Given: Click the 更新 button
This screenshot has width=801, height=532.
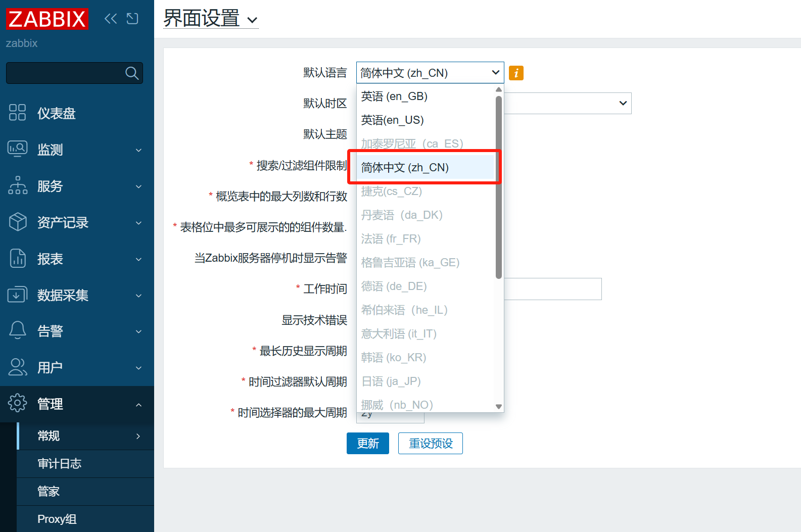Looking at the screenshot, I should pyautogui.click(x=368, y=444).
